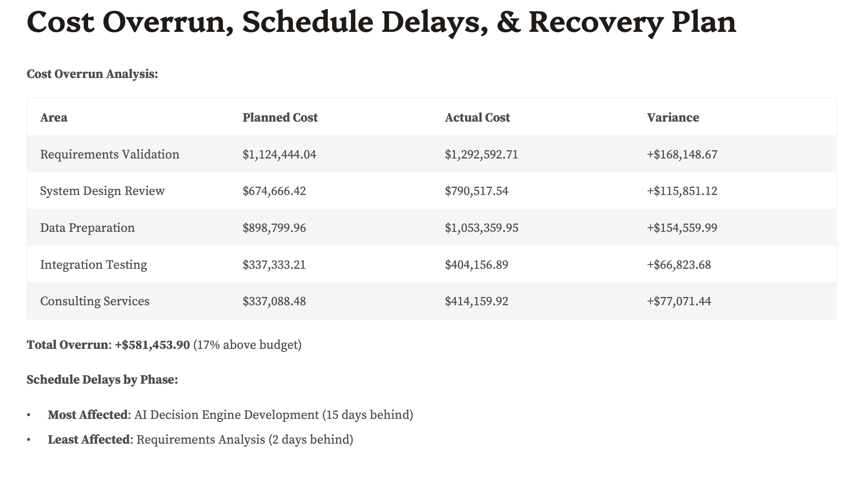Click the "Consulting Services" cell
This screenshot has height=478, width=868.
pyautogui.click(x=95, y=301)
